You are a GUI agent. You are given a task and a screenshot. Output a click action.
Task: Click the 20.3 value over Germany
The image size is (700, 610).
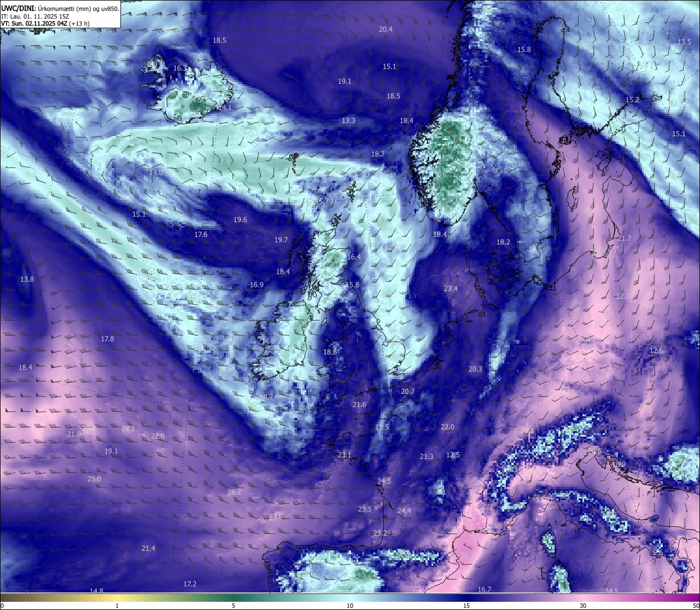pos(475,369)
